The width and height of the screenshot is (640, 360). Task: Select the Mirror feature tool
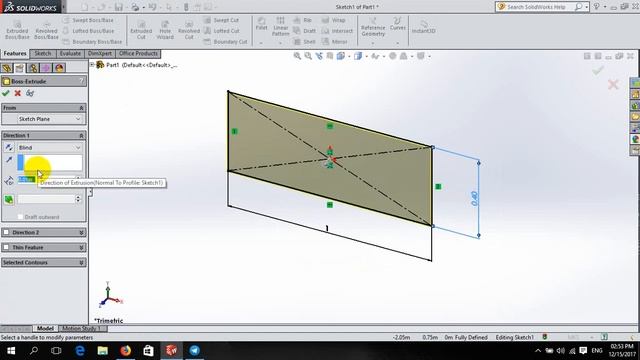[x=334, y=42]
